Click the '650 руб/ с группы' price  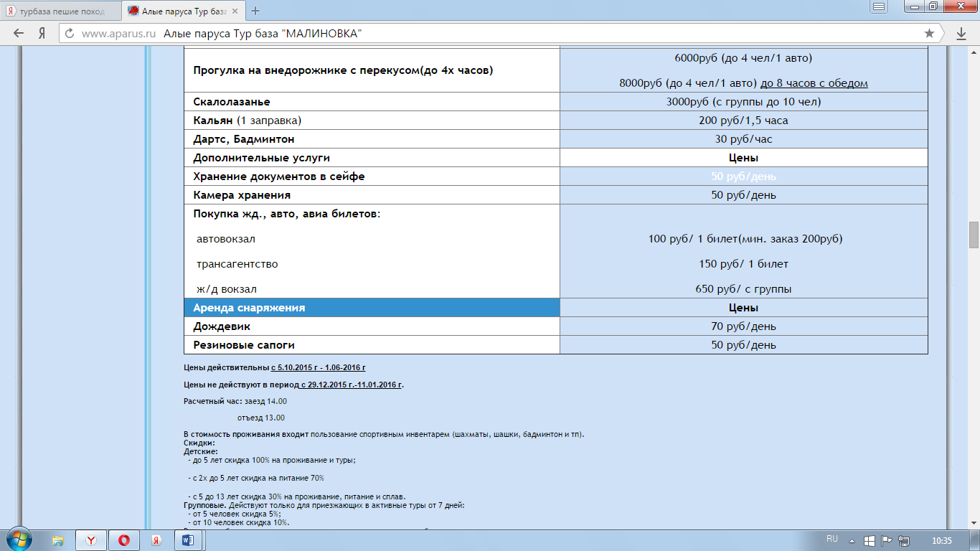coord(743,289)
